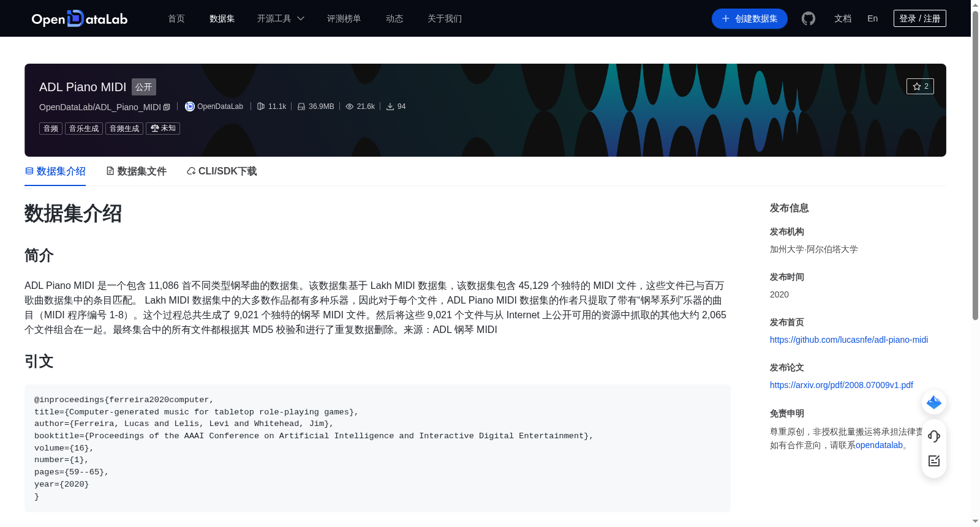Click the 36.9MB storage size icon
980x527 pixels.
point(301,107)
